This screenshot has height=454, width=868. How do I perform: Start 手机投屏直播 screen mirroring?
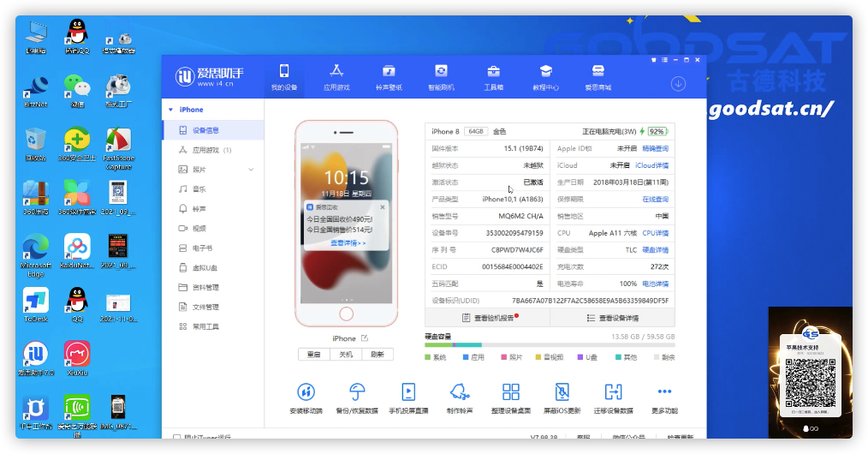pos(408,392)
